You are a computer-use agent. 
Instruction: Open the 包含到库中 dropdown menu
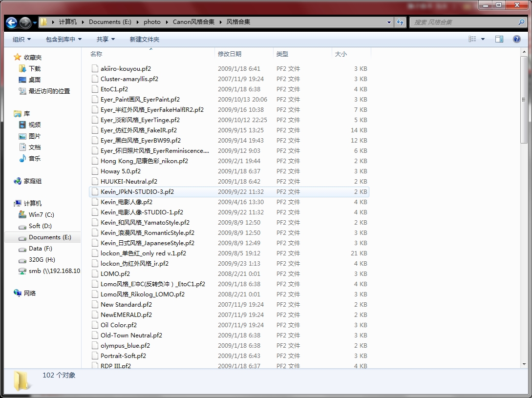64,39
